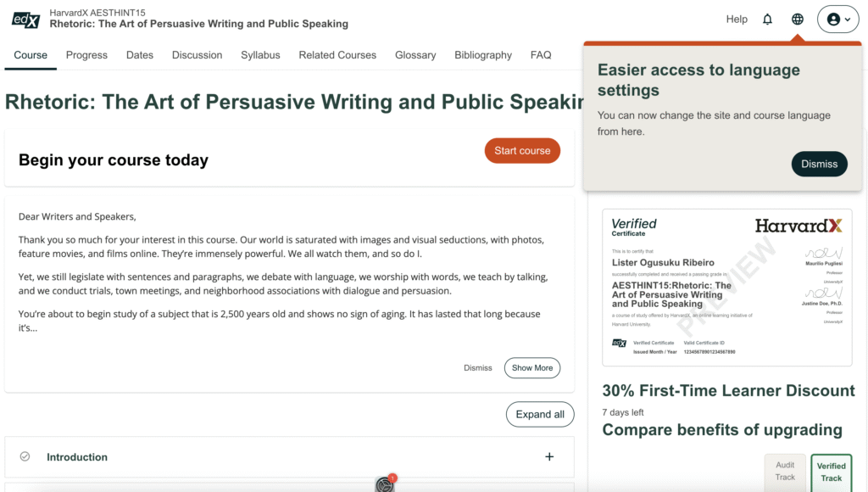Click Show More on welcome message
Viewport: 868px width, 492px height.
[x=532, y=368]
